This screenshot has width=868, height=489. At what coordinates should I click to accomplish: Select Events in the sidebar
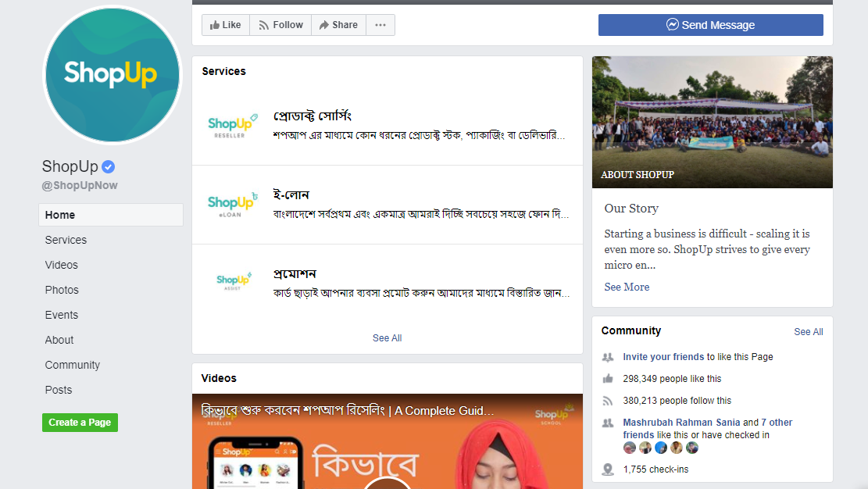click(x=61, y=315)
